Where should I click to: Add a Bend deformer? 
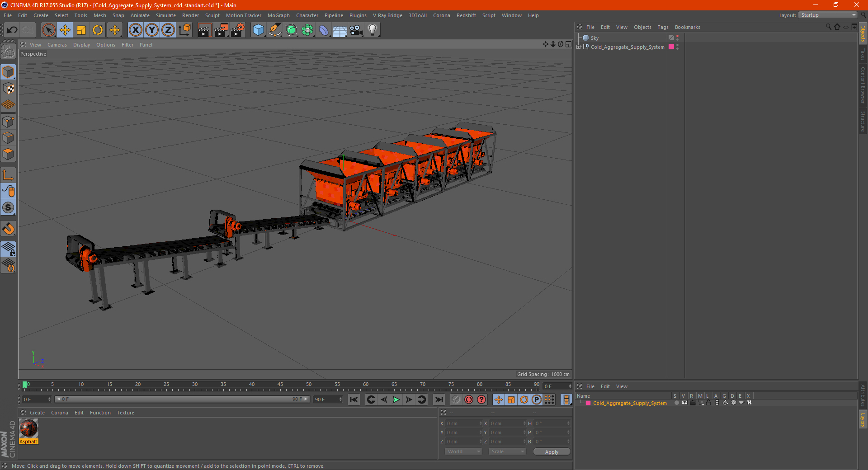pyautogui.click(x=324, y=30)
